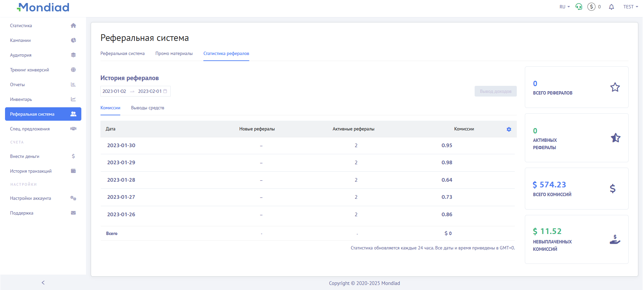
Task: Click the envelope icon next to Поддержка
Action: (x=73, y=213)
